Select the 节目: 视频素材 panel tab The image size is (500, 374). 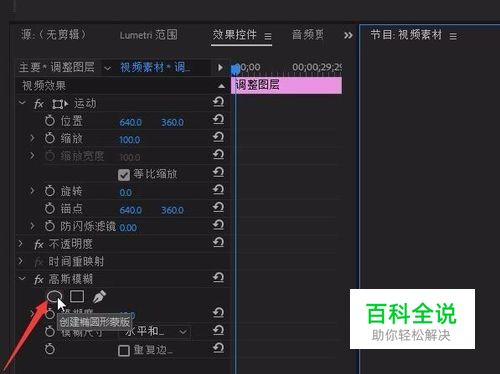[406, 34]
